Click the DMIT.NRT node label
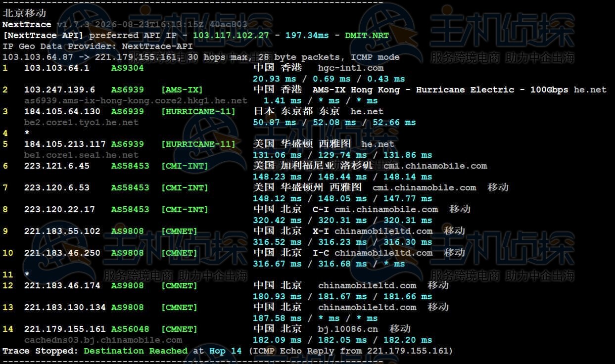Screen dimensions: 615x364 [x=367, y=35]
